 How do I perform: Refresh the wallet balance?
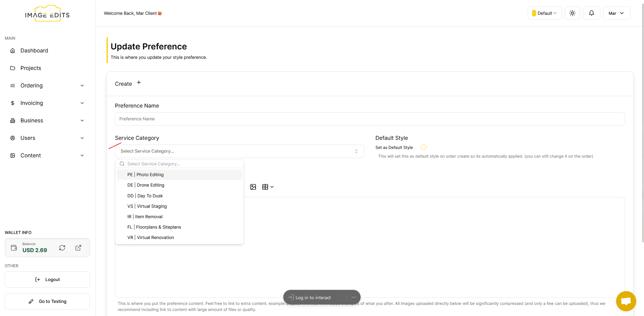pos(62,248)
